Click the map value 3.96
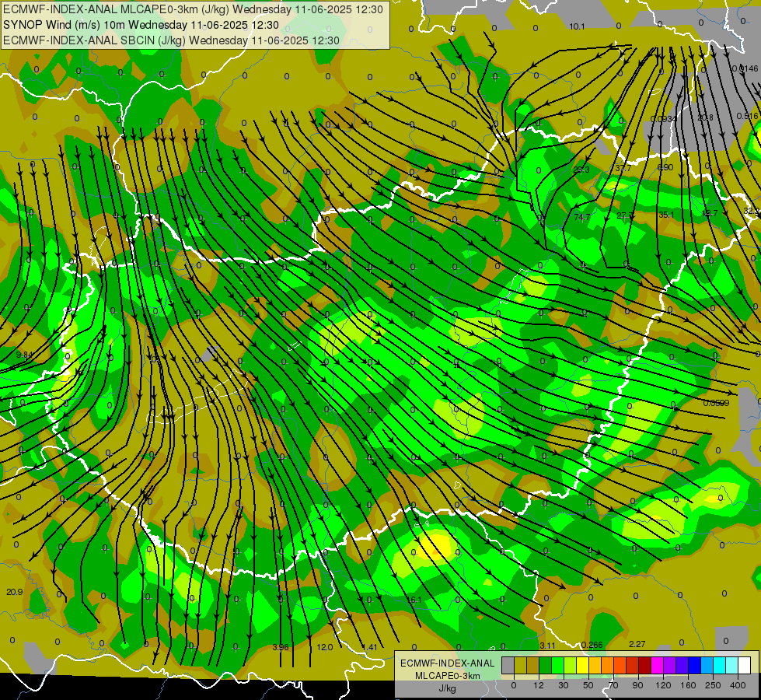This screenshot has height=700, width=761. pyautogui.click(x=281, y=647)
